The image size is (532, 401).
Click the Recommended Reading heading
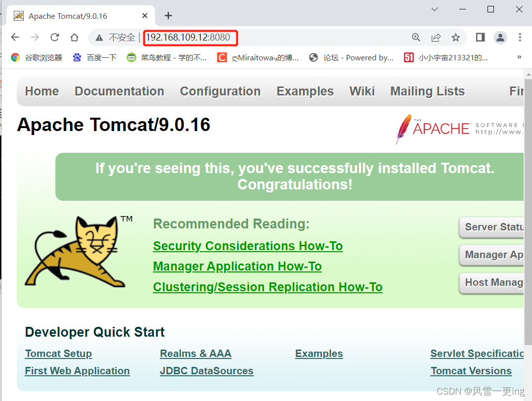(x=231, y=224)
